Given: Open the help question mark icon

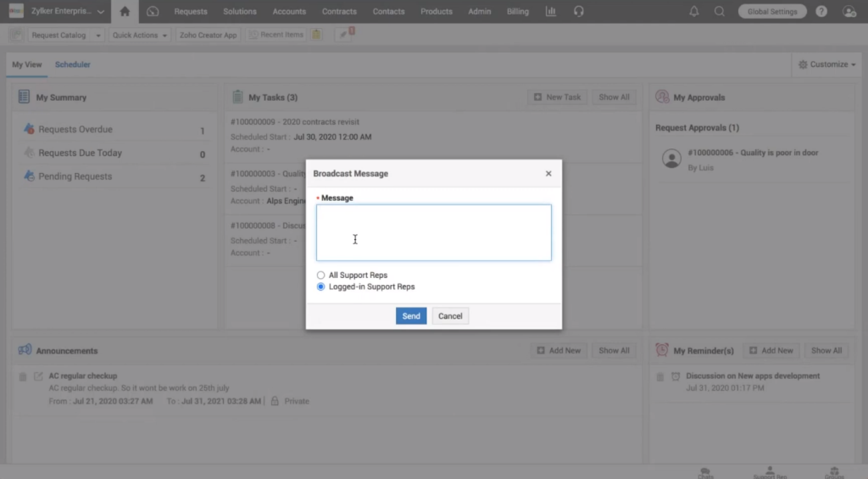Looking at the screenshot, I should pos(821,12).
